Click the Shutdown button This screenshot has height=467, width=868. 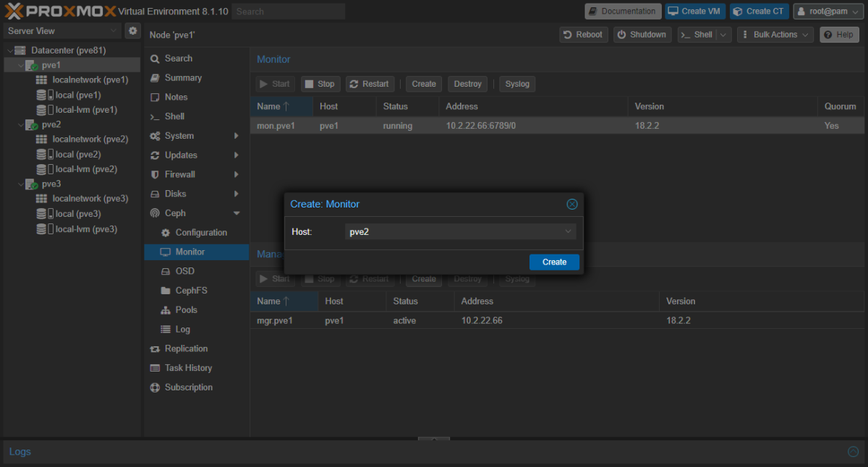(x=642, y=35)
